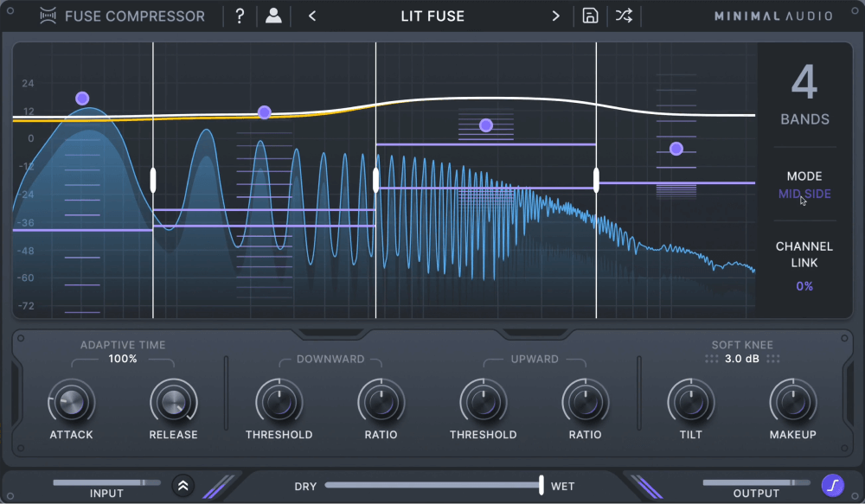The image size is (865, 504).
Task: Go to next preset arrow
Action: click(x=555, y=16)
